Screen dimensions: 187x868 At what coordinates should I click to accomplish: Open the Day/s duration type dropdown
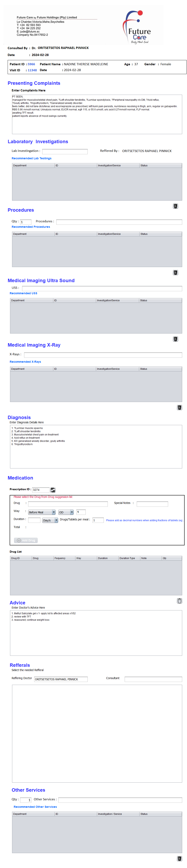50,520
